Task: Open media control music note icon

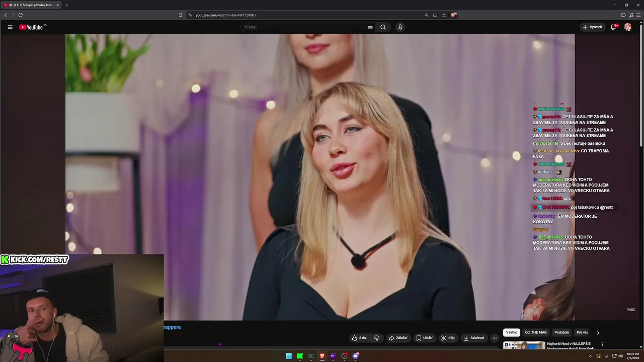Action: [x=631, y=15]
